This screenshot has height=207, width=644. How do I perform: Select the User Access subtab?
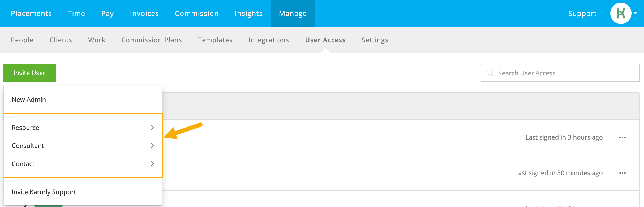click(325, 40)
